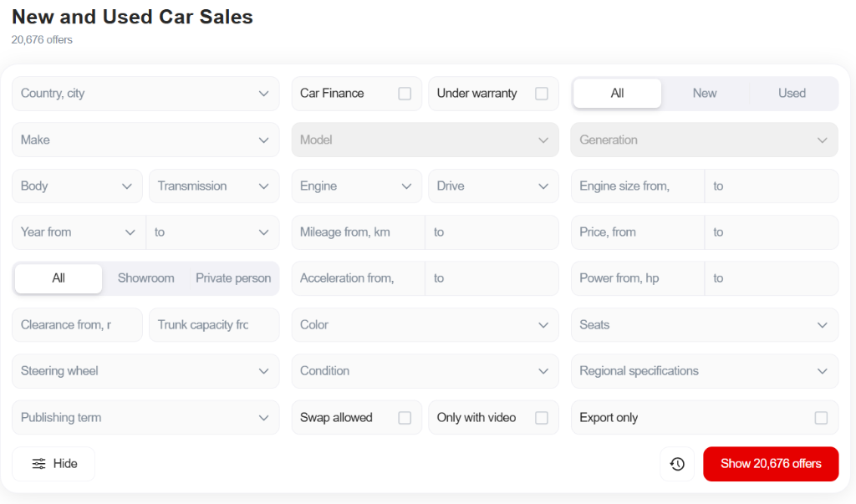Open the Condition dropdown
This screenshot has width=856, height=504.
coord(425,371)
